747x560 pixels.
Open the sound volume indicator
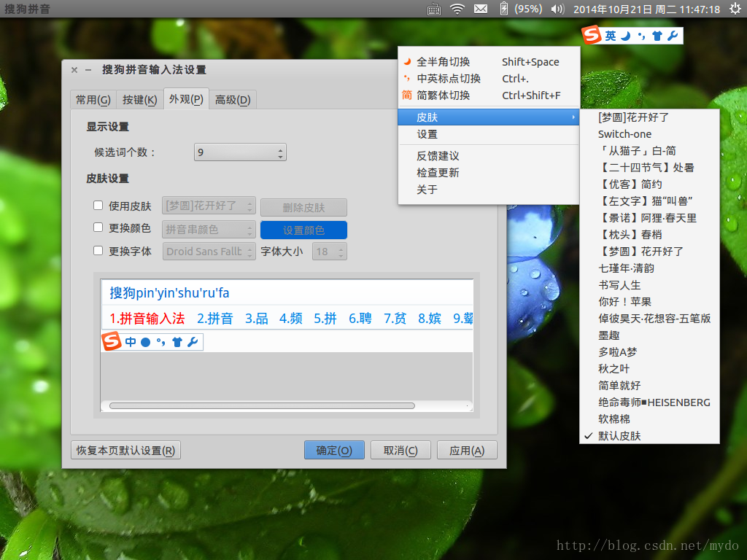[557, 9]
